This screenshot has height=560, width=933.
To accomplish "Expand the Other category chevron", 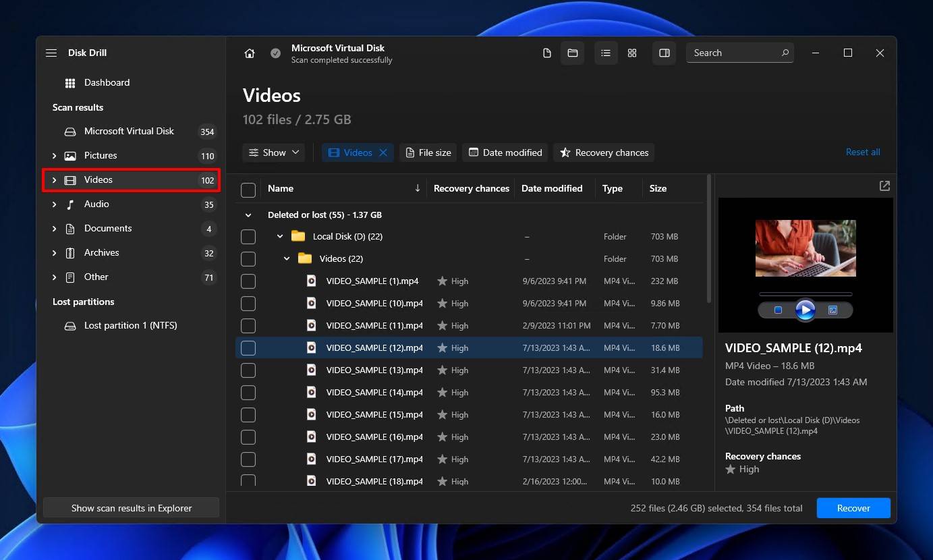I will coord(54,277).
